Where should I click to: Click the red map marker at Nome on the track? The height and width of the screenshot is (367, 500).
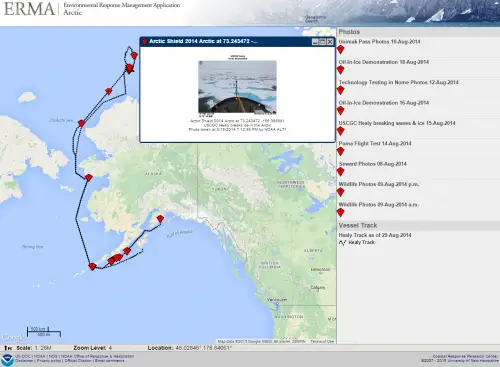[89, 178]
